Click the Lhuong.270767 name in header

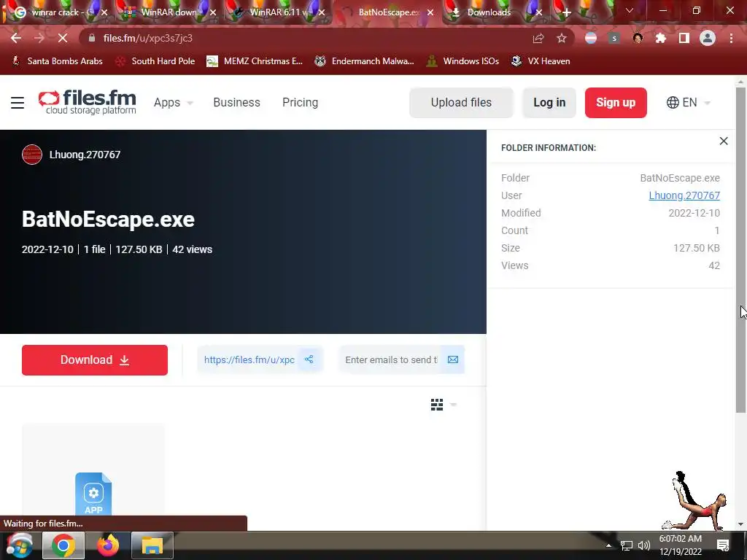(x=85, y=155)
